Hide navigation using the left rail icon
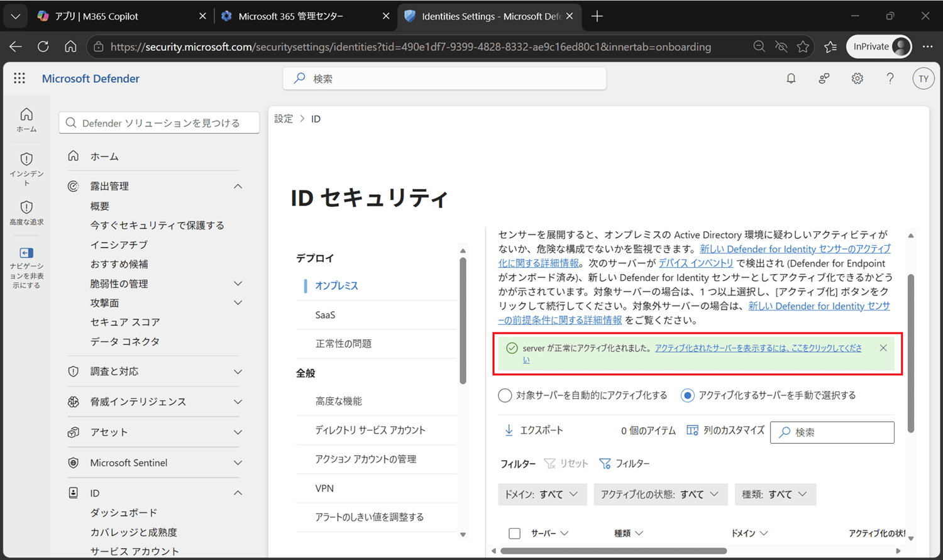Image resolution: width=943 pixels, height=560 pixels. tap(26, 267)
